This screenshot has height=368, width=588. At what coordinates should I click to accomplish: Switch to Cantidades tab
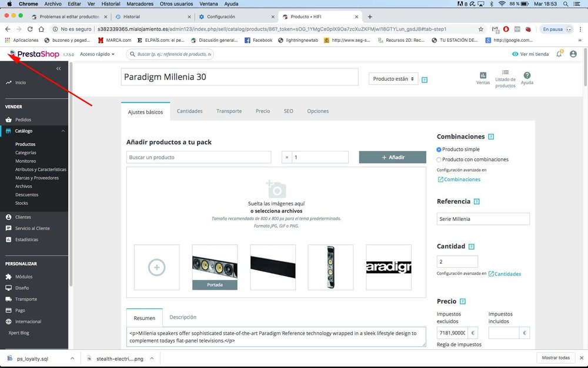pyautogui.click(x=190, y=111)
